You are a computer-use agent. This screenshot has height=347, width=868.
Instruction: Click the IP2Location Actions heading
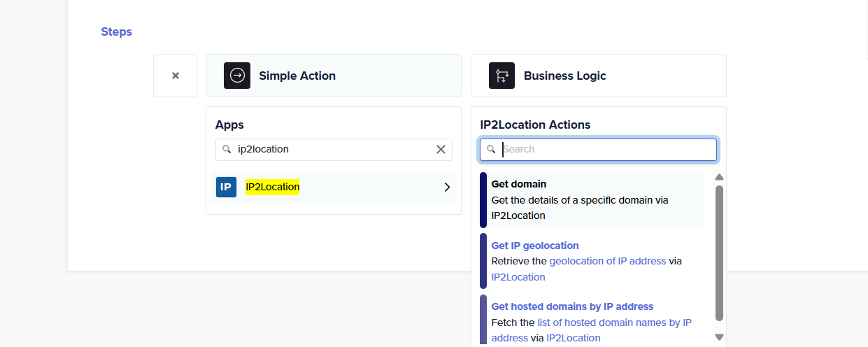(x=535, y=125)
